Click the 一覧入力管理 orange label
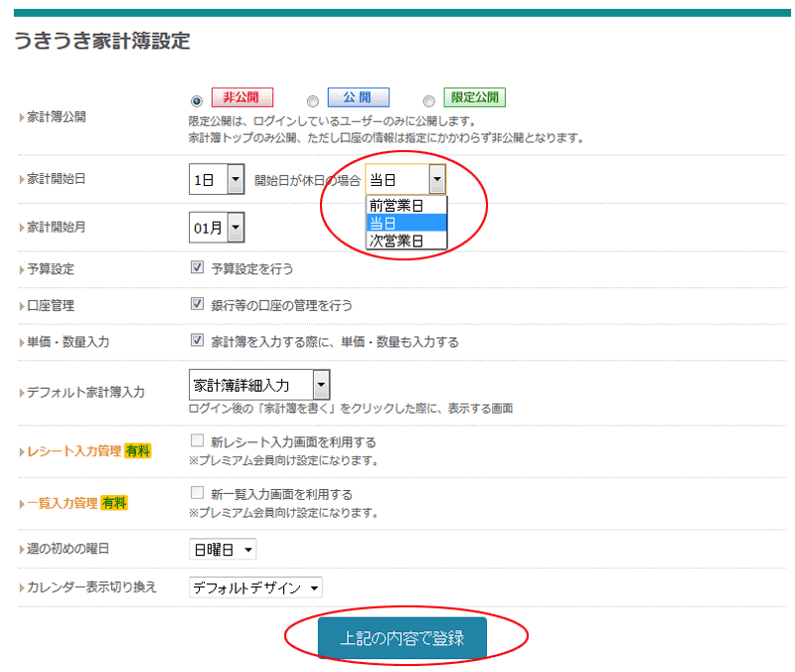Image resolution: width=795 pixels, height=672 pixels. click(62, 503)
